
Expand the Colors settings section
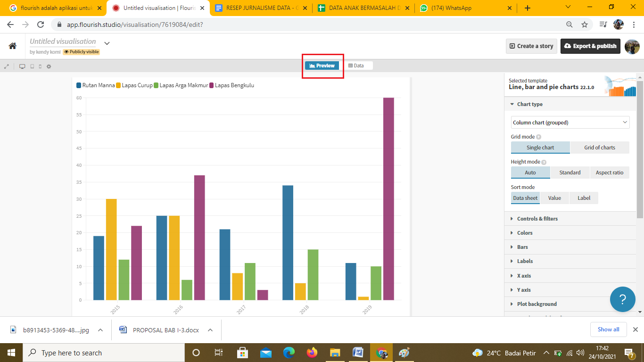coord(525,233)
